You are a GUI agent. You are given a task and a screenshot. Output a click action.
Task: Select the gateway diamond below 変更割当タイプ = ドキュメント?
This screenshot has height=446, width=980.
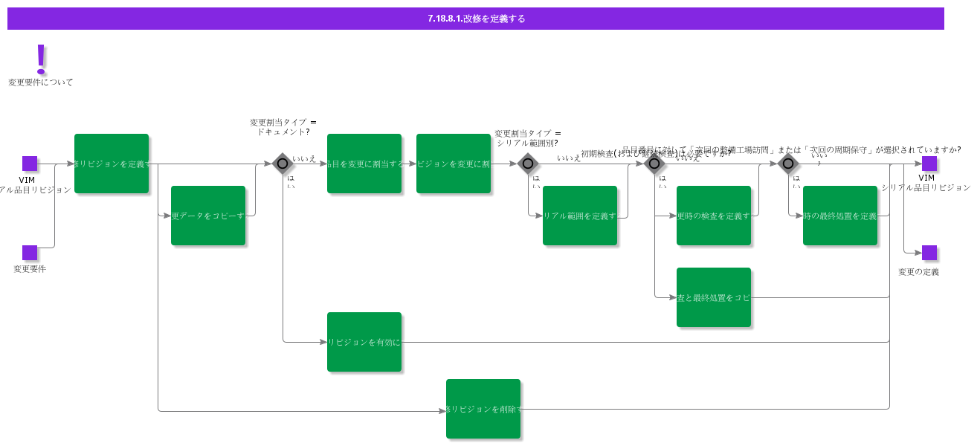point(283,164)
